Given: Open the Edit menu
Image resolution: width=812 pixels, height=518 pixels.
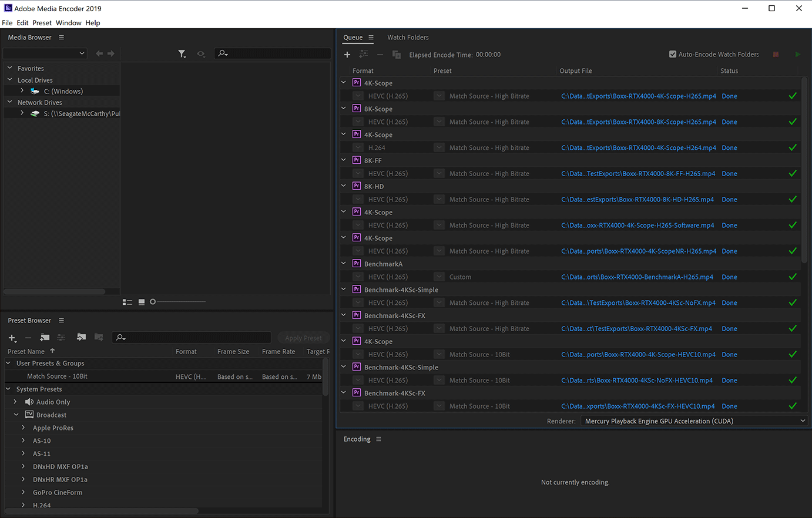Looking at the screenshot, I should coord(22,23).
